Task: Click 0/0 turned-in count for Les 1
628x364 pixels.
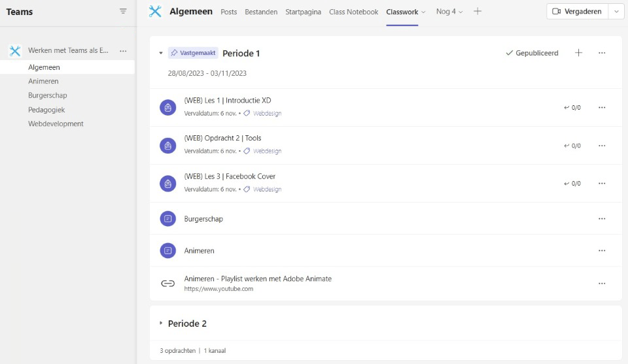Action: pyautogui.click(x=572, y=108)
